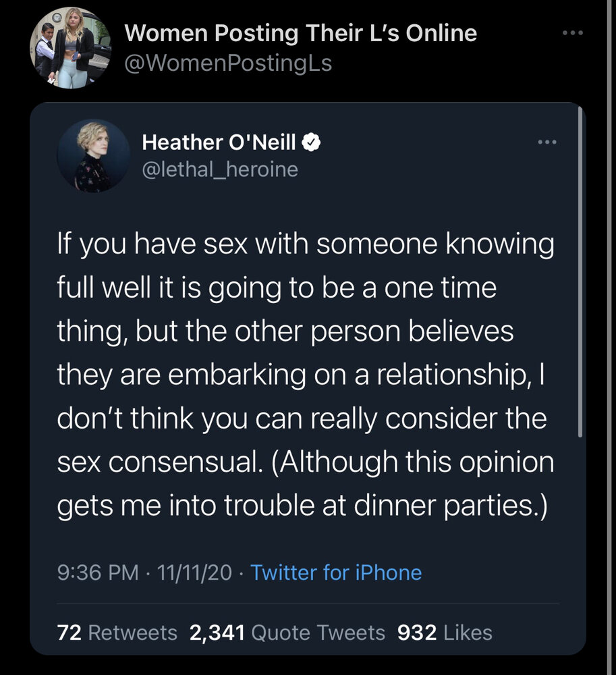616x675 pixels.
Task: View the 72 Retweets list
Action: coord(117,633)
